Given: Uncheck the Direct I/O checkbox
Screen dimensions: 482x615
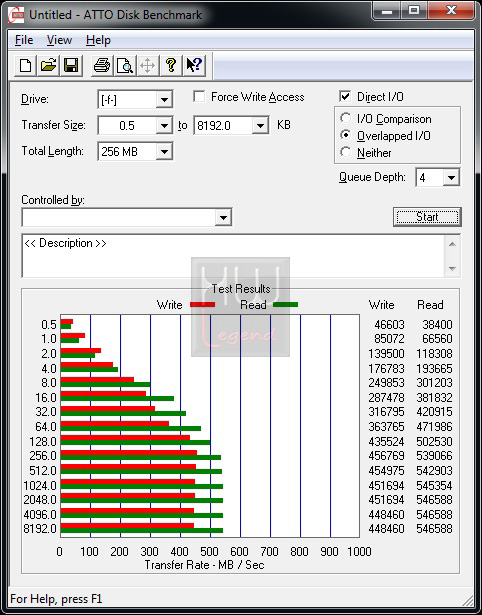Looking at the screenshot, I should click(345, 96).
